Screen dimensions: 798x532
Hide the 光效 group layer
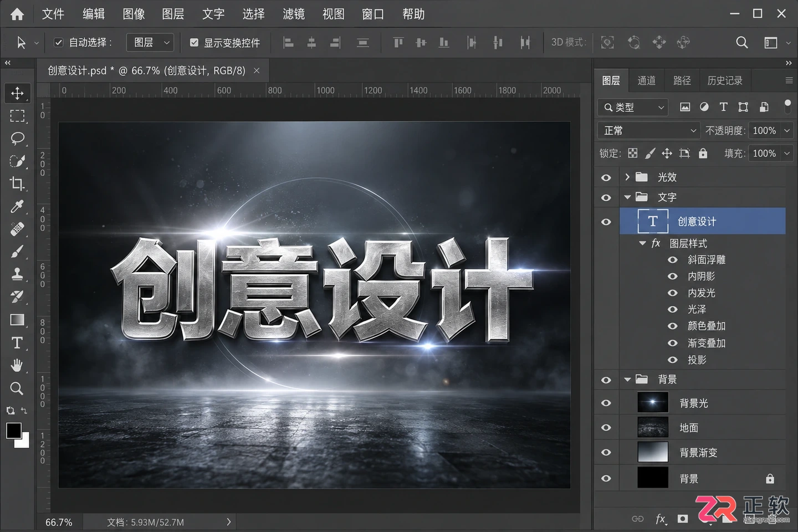(606, 177)
